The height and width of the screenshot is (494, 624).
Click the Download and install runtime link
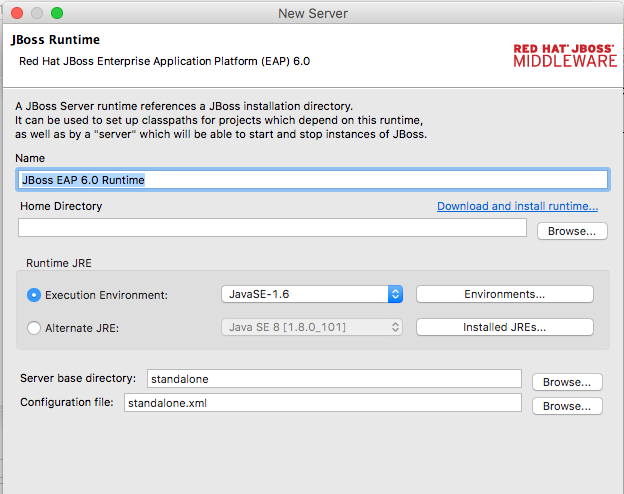tap(517, 206)
